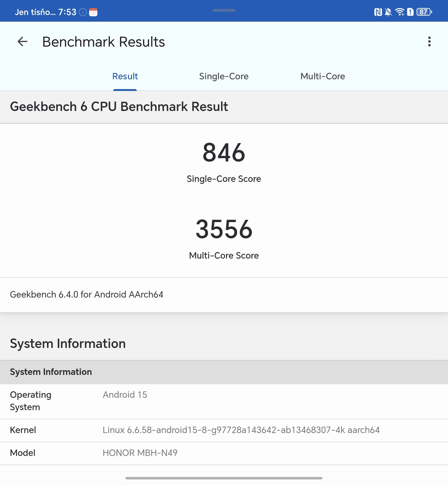Viewport: 448px width, 485px height.
Task: Tap the info circle status icon
Action: [x=83, y=12]
